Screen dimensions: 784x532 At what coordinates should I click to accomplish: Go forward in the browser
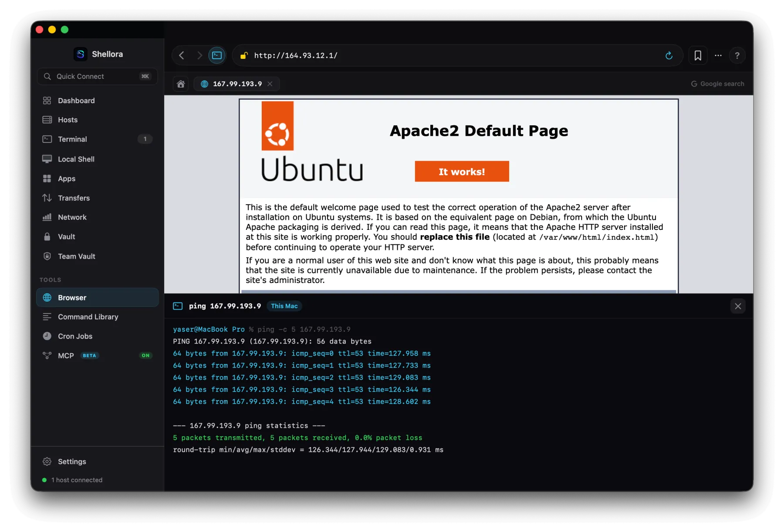pyautogui.click(x=199, y=55)
